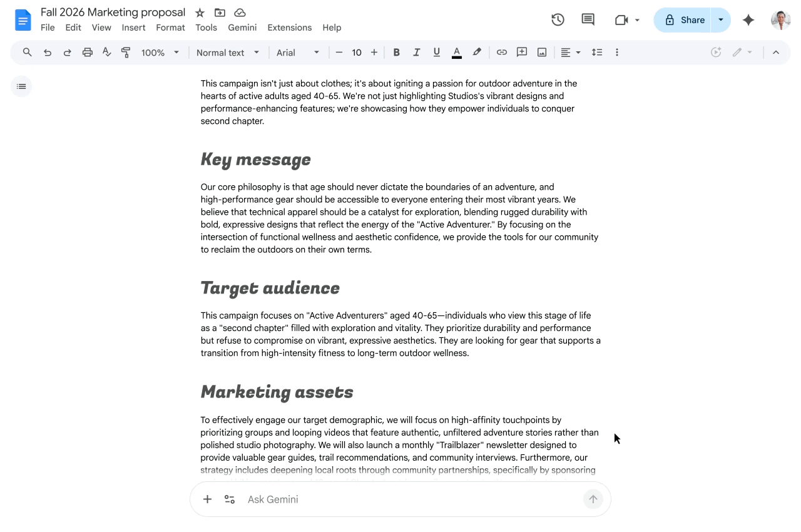Screen dimensions: 801x532
Task: Click the Share button
Action: 683,19
